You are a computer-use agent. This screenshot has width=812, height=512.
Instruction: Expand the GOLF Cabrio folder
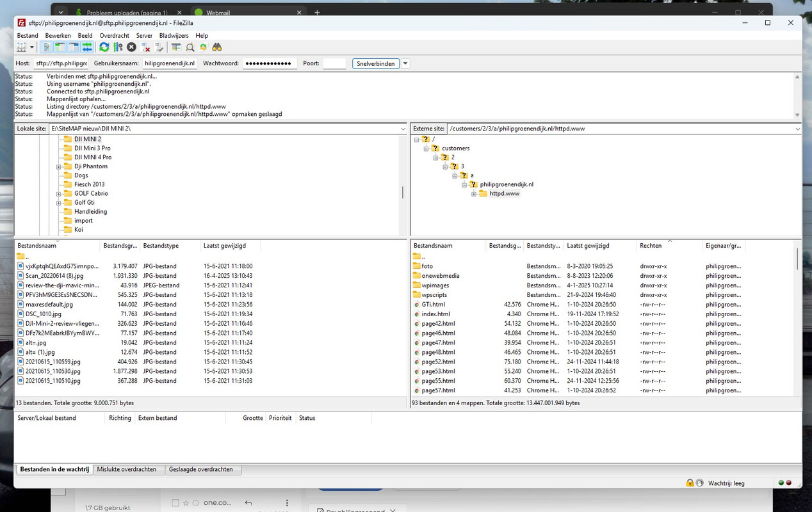tap(58, 193)
